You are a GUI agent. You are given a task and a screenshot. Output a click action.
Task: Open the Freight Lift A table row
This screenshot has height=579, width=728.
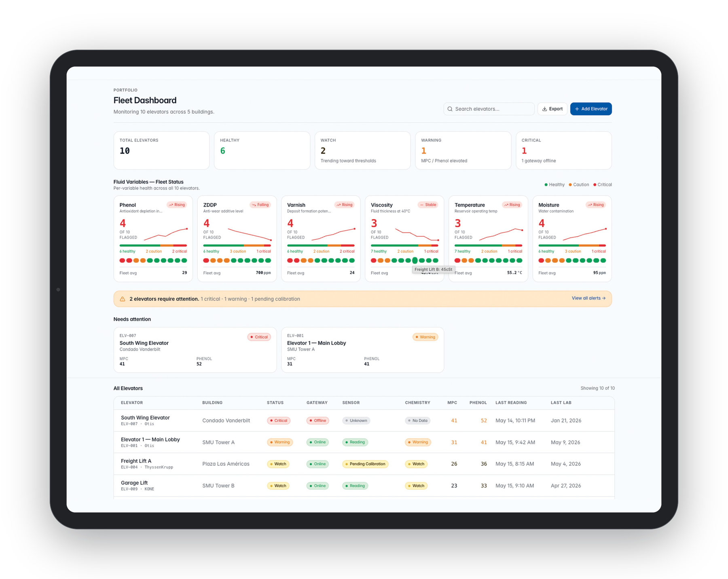pos(364,464)
